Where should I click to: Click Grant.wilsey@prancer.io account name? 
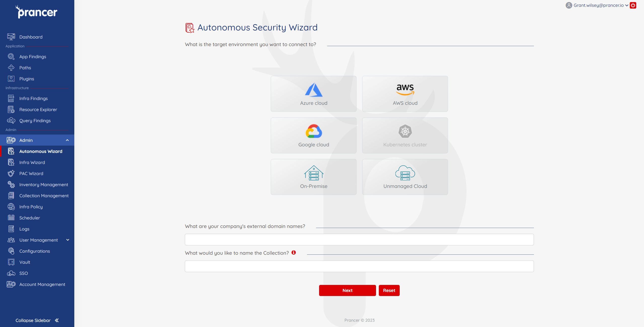[x=599, y=5]
